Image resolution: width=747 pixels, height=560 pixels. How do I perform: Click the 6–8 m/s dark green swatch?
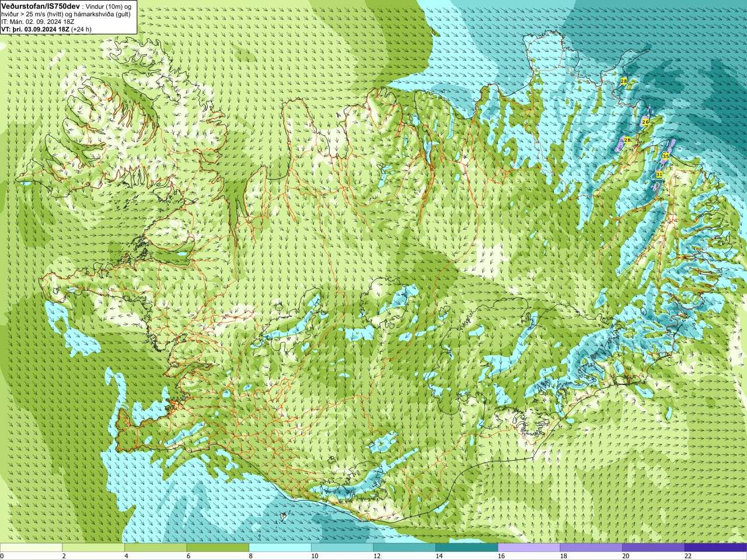pos(218,548)
